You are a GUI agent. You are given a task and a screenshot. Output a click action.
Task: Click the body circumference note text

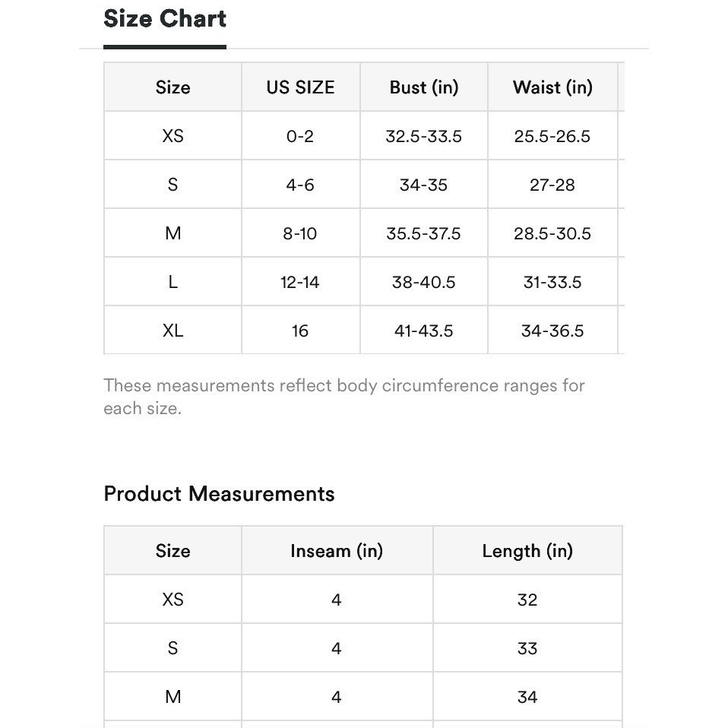click(344, 397)
